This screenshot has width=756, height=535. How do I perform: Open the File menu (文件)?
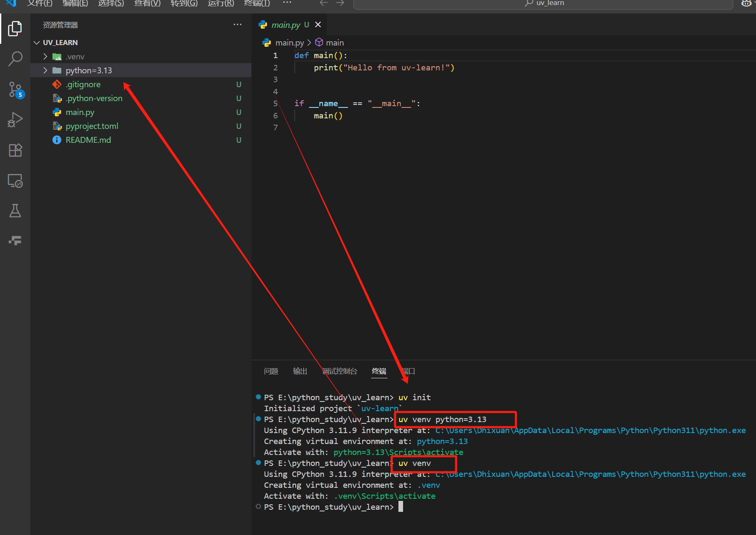[x=40, y=3]
